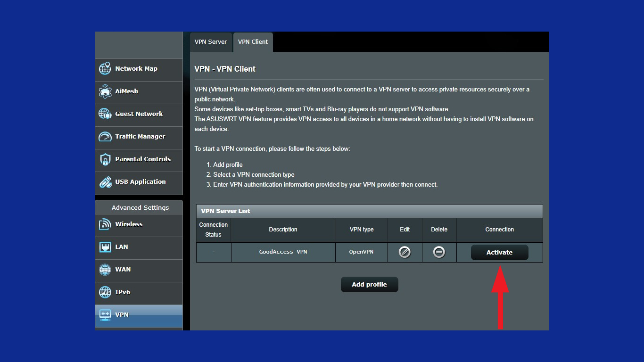
Task: Open the Wireless settings label
Action: (x=129, y=224)
